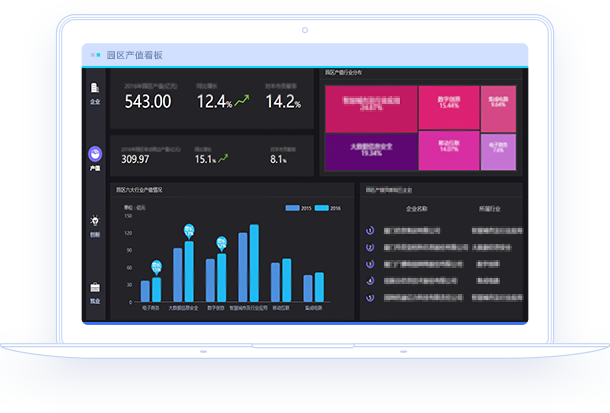Click the tallest 2016 bar in chart
Image resolution: width=610 pixels, height=413 pixels.
(254, 263)
